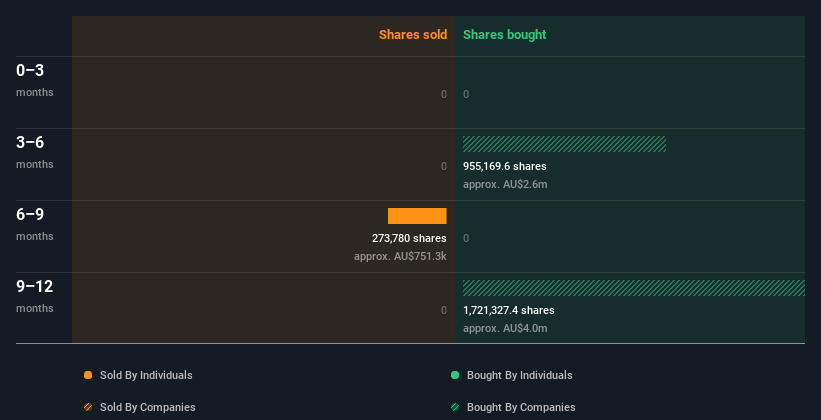Click the hatched Sold By Companies legend icon
This screenshot has height=420, width=821.
click(x=88, y=407)
